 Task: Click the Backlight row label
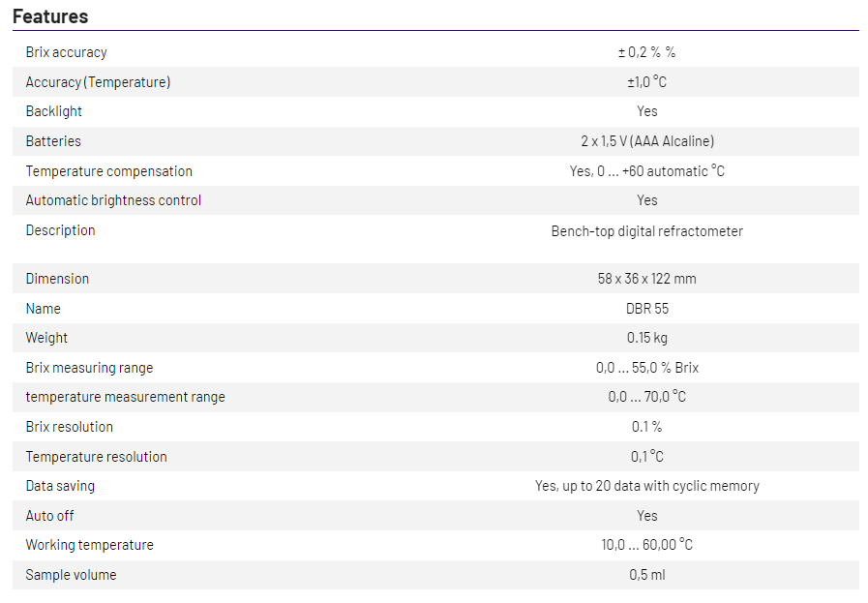[x=54, y=111]
